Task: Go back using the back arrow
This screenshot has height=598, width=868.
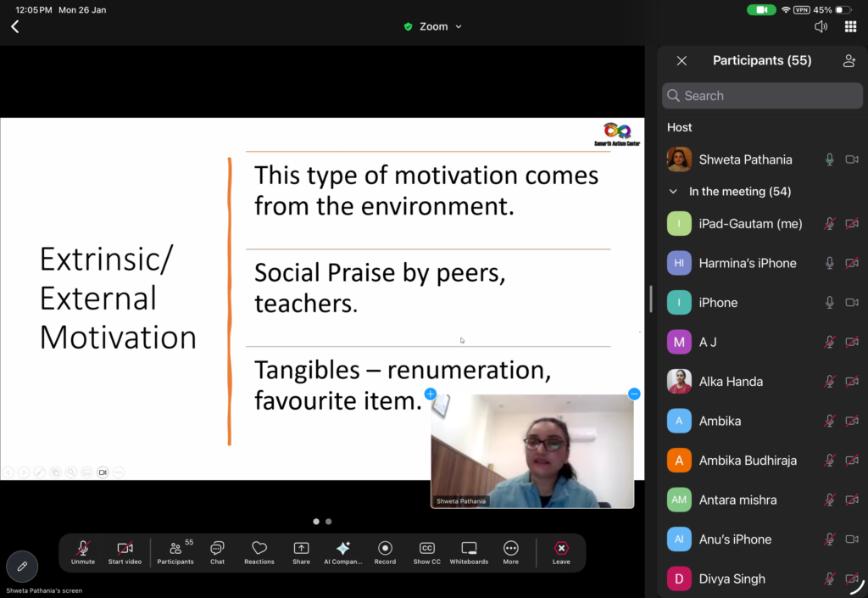Action: pos(14,26)
